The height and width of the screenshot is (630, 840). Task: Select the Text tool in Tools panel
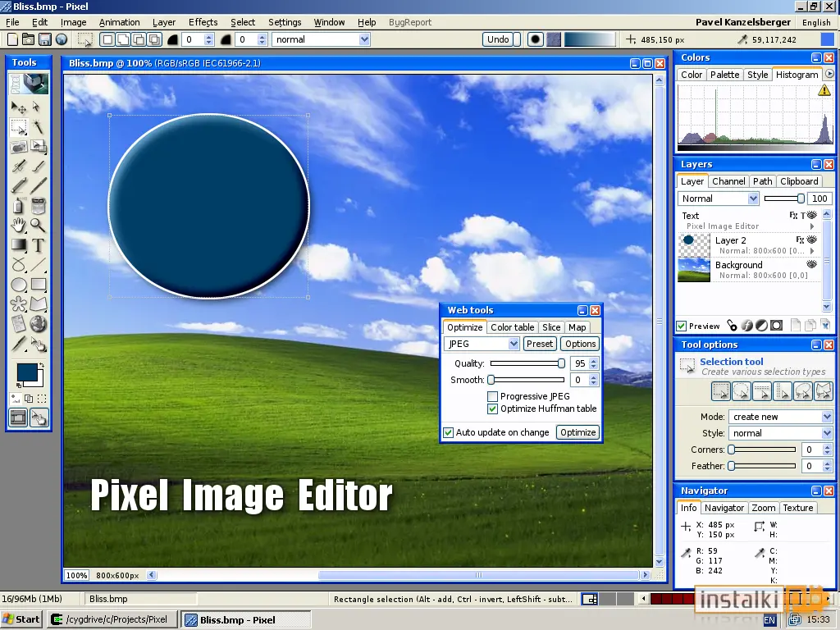38,245
